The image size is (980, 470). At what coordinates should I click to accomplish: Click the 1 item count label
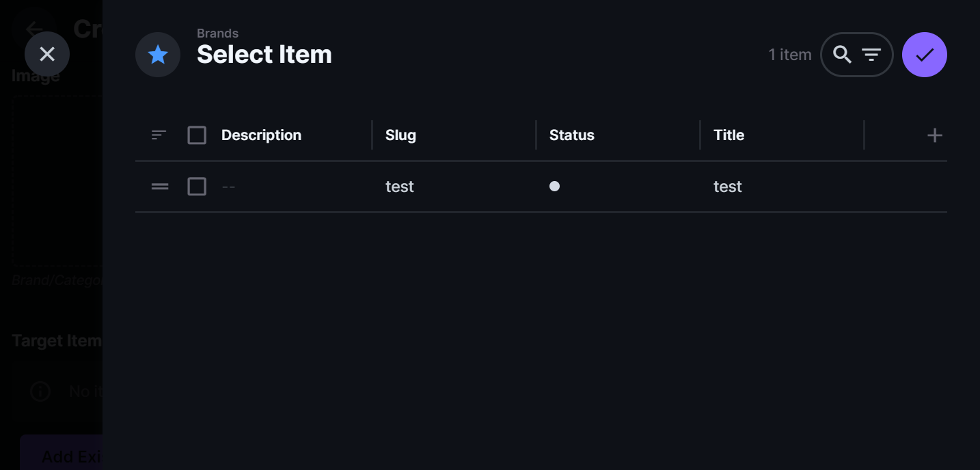790,54
